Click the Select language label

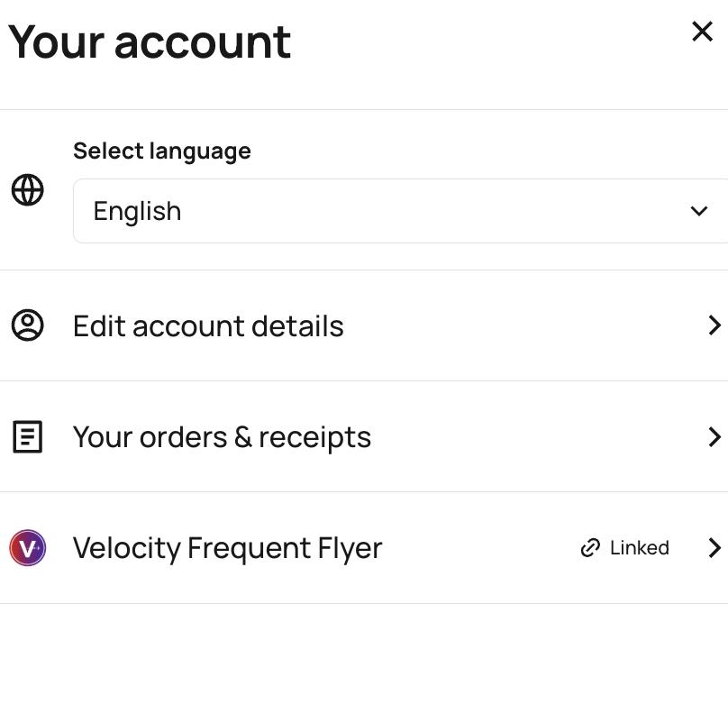(x=162, y=151)
